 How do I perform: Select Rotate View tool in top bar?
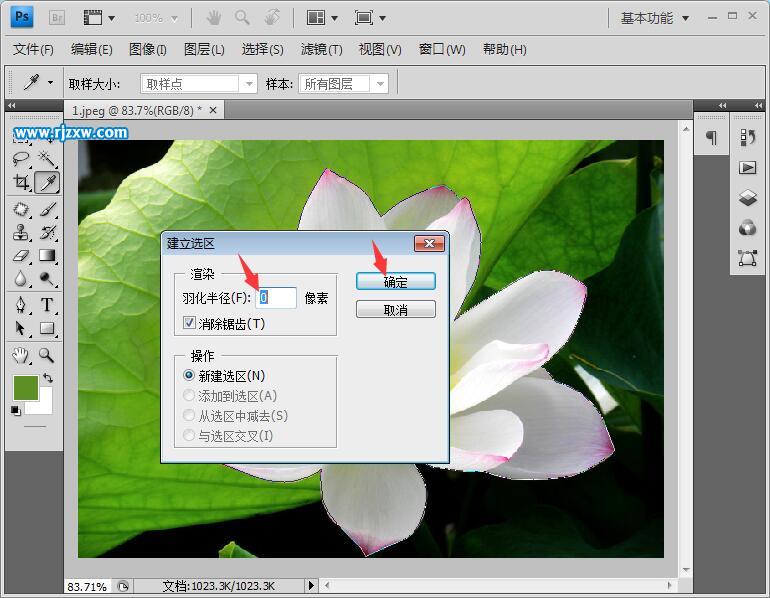pos(272,18)
